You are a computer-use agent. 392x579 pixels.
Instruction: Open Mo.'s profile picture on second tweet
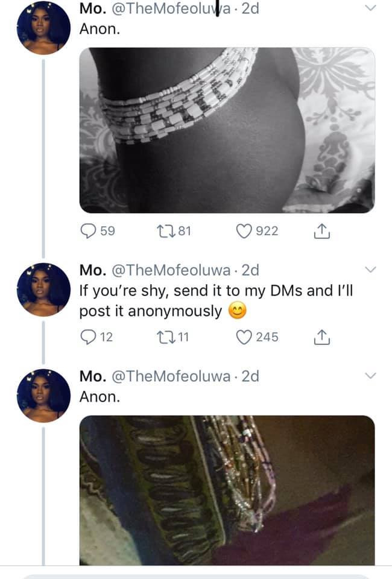[43, 291]
